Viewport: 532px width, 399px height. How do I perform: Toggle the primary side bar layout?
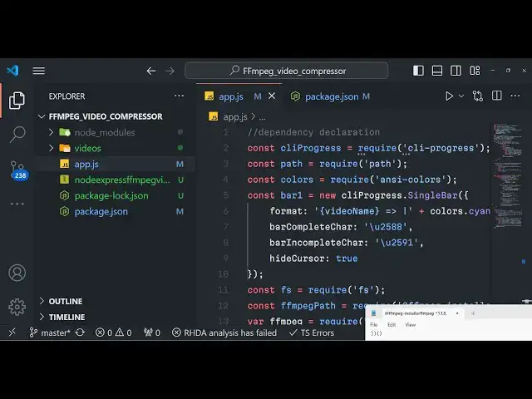click(418, 71)
